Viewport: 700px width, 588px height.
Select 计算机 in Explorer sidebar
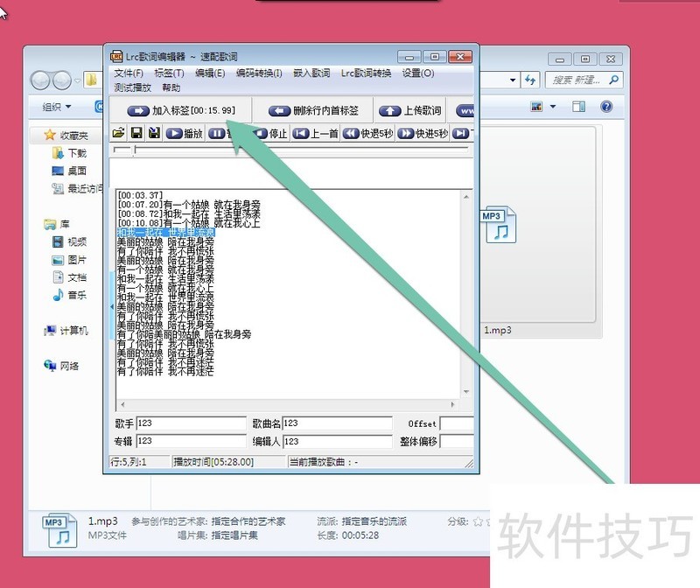[66, 331]
